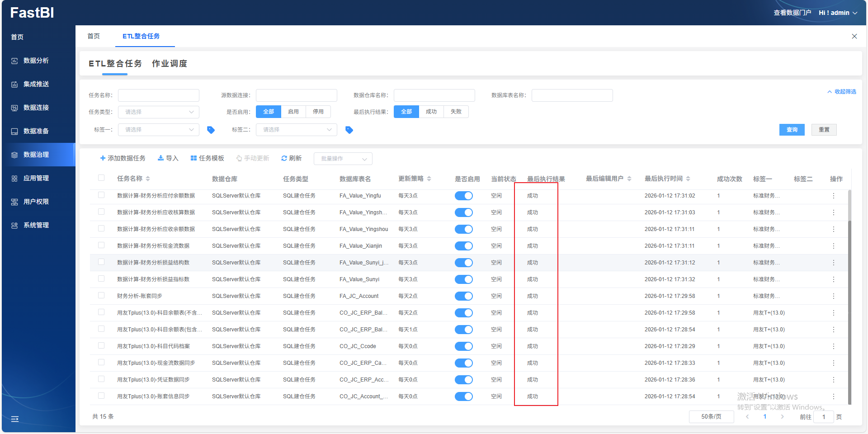Click the tag icon beside 标签一 dropdown

tap(211, 130)
